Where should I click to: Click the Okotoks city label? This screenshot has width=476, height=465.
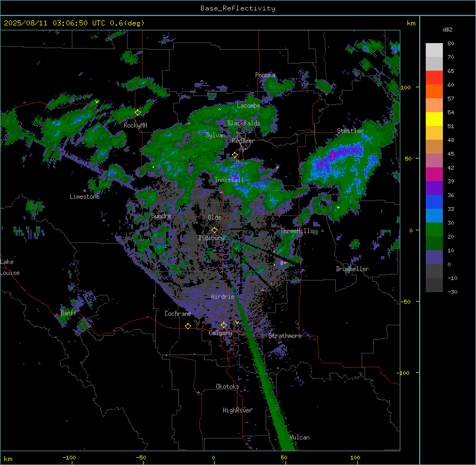pyautogui.click(x=228, y=387)
